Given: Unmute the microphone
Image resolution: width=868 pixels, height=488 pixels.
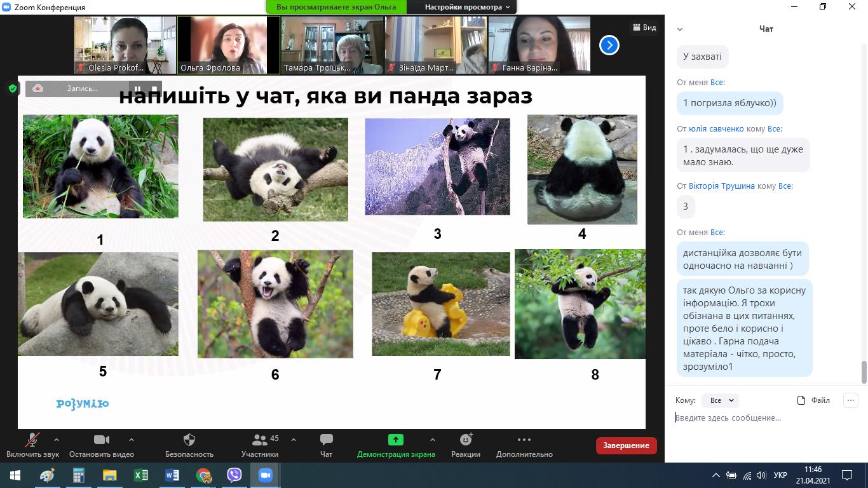Looking at the screenshot, I should [x=32, y=440].
